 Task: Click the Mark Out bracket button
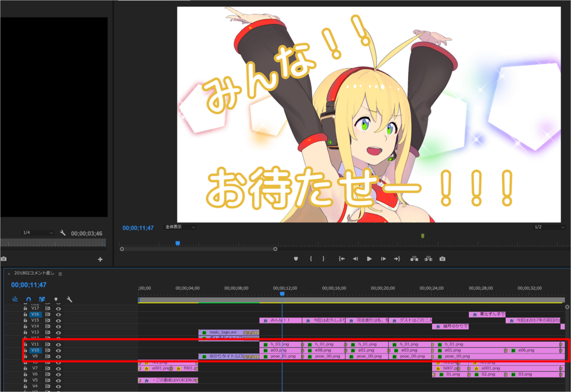tap(323, 259)
